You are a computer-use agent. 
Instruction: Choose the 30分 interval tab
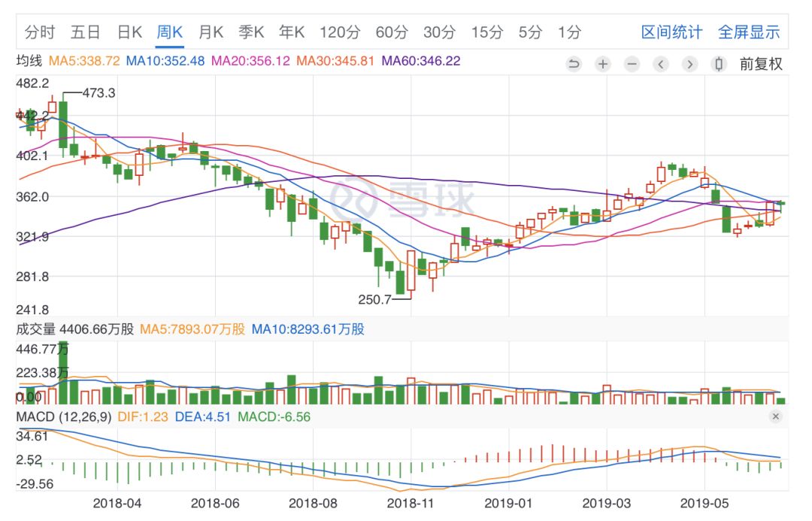pyautogui.click(x=440, y=32)
